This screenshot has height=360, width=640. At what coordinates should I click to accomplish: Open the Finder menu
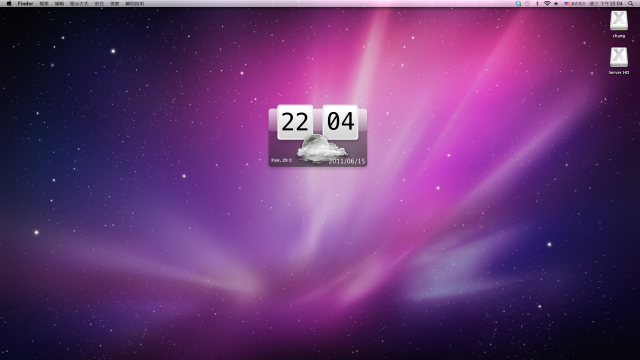[25, 3]
